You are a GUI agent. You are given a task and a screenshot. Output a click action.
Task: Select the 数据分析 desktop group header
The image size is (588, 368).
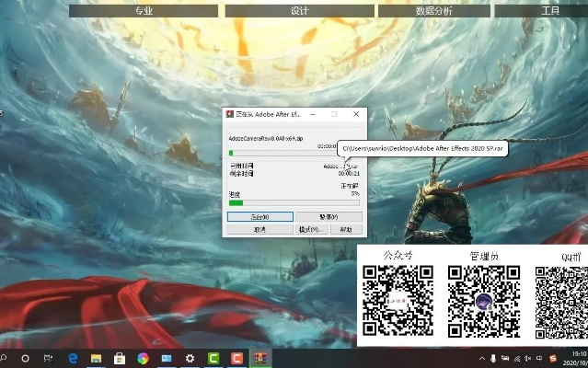tap(434, 11)
